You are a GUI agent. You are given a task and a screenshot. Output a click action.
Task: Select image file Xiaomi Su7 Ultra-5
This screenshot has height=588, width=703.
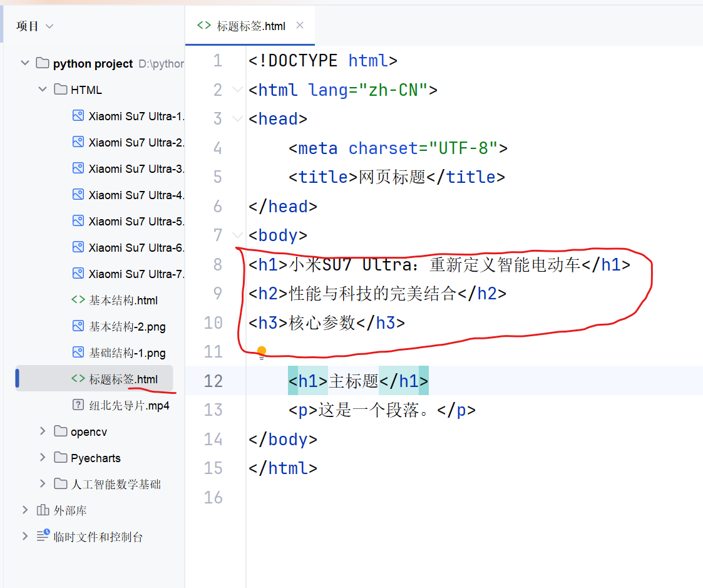pos(136,221)
